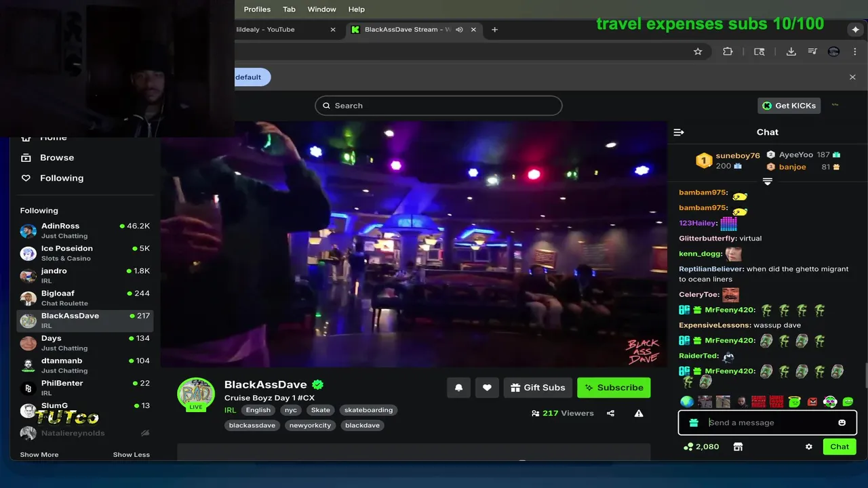868x488 pixels.
Task: Open PhilBenter channel in Following list
Action: [x=85, y=388]
